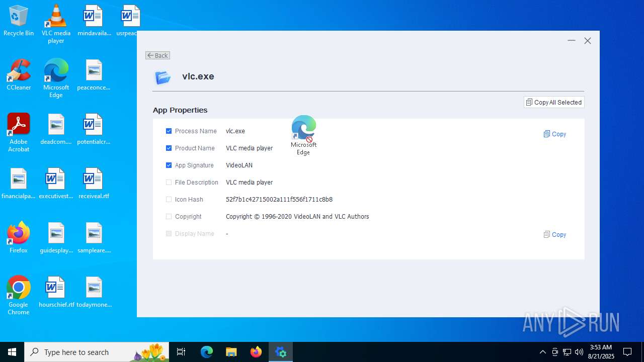Uncheck the Product Name checkbox
Image resolution: width=644 pixels, height=362 pixels.
(x=169, y=148)
